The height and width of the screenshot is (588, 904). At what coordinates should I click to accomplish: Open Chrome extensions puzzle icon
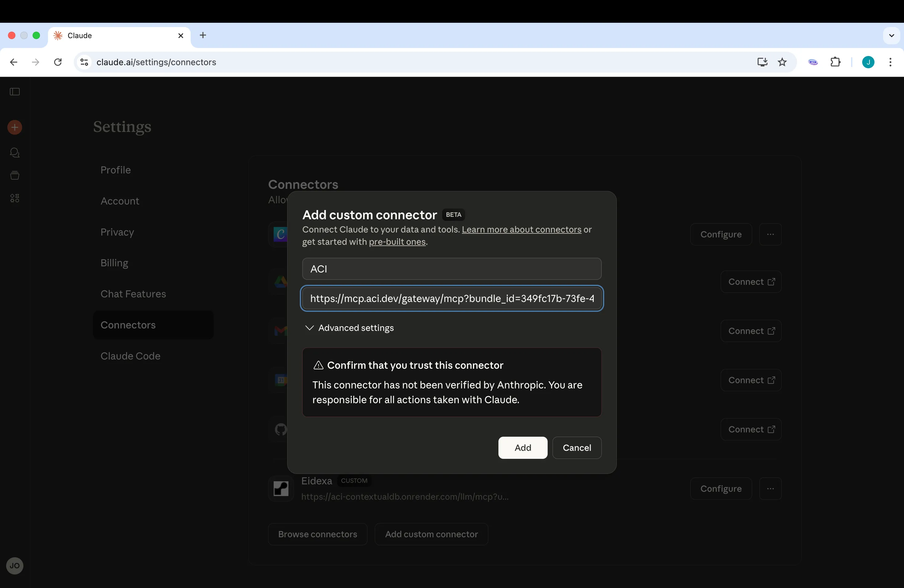[835, 62]
